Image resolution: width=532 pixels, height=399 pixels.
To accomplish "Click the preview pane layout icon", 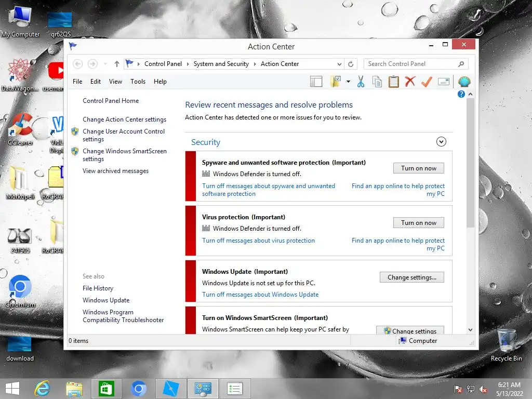I will click(316, 82).
